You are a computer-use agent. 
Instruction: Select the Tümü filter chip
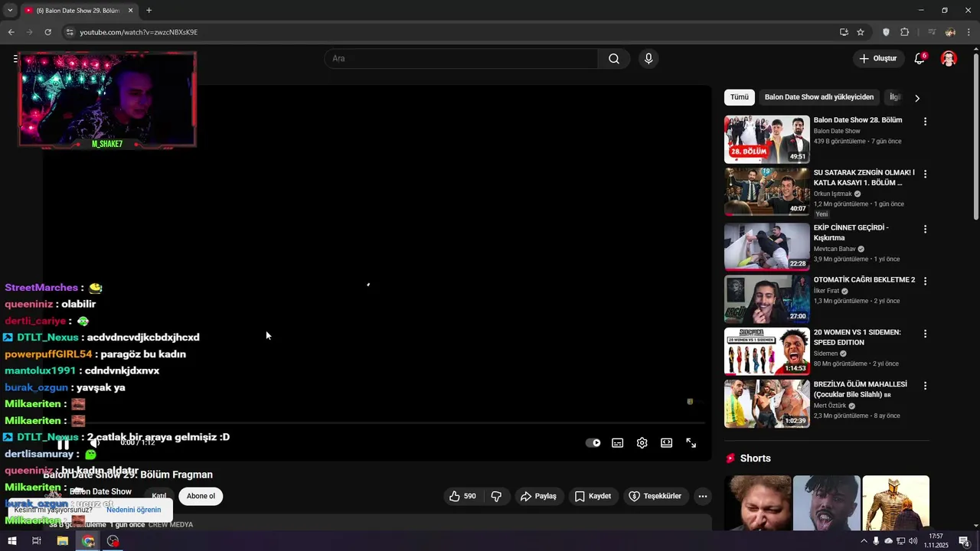coord(740,97)
